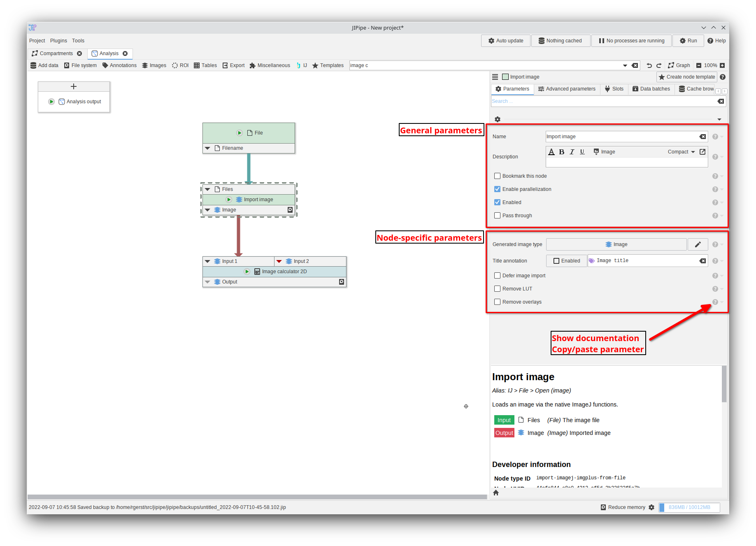Enable the Pass through checkbox

[x=497, y=215]
